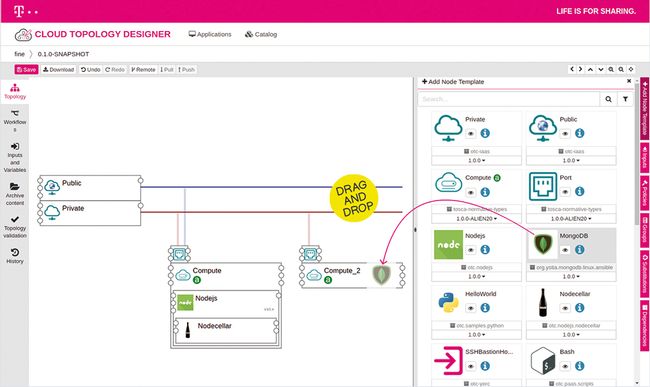Collapse the side panel with the divider arrow
Image resolution: width=650 pixels, height=387 pixels.
point(415,230)
